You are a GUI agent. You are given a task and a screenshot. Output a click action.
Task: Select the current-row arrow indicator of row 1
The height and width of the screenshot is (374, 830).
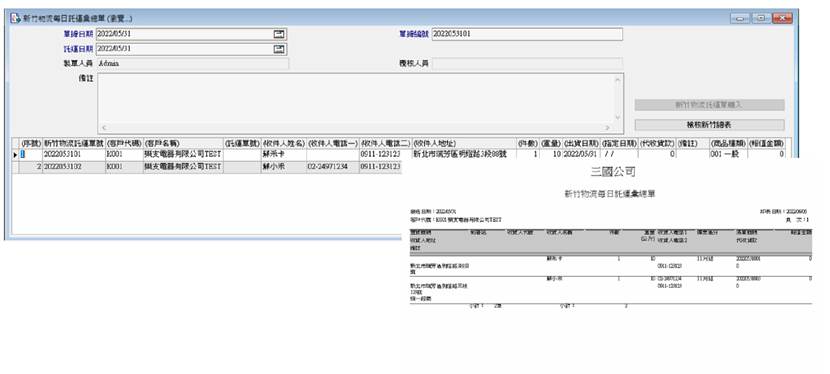coord(15,154)
